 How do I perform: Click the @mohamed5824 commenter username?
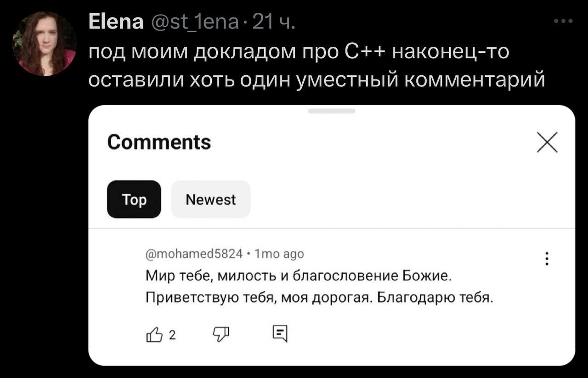[x=194, y=254]
